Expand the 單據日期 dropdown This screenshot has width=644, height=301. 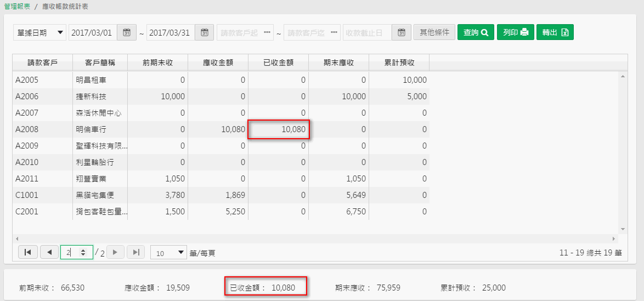(x=39, y=33)
